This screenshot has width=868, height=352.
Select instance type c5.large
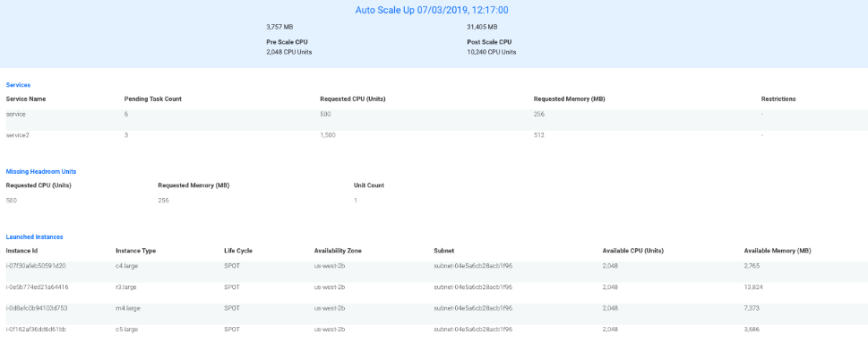pos(127,330)
